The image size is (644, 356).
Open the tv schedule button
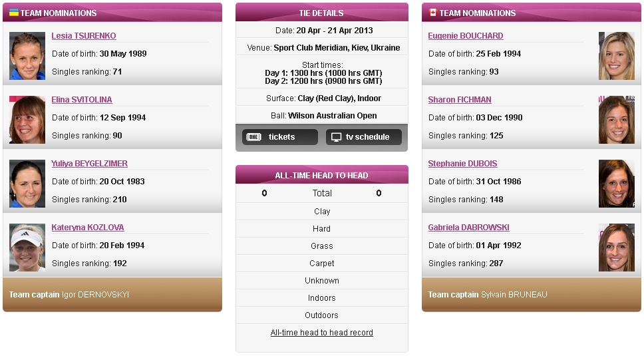[x=364, y=137]
